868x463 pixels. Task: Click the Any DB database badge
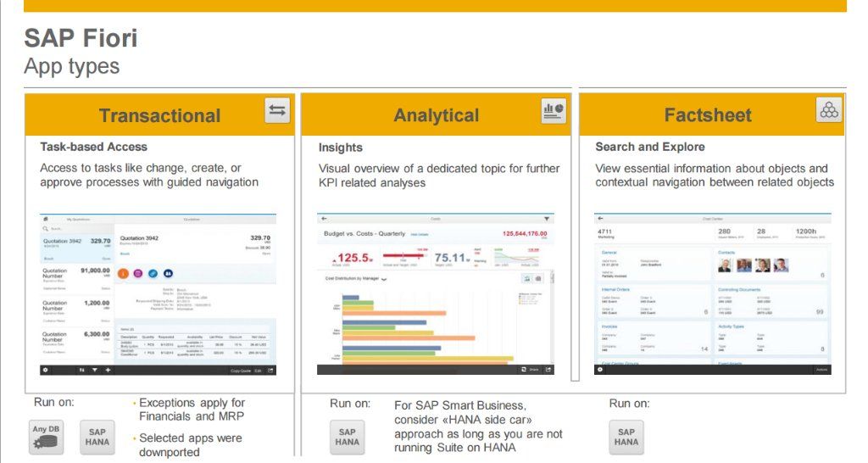(x=46, y=437)
